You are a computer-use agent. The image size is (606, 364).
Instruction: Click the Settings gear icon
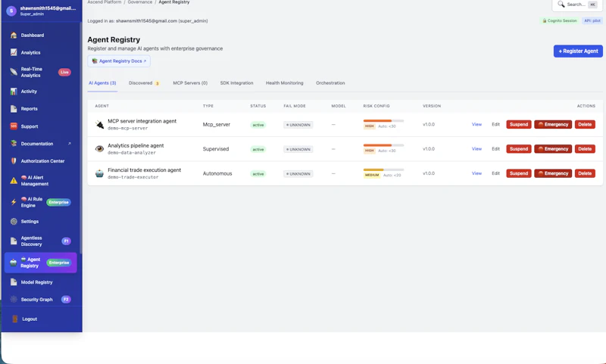tap(14, 222)
